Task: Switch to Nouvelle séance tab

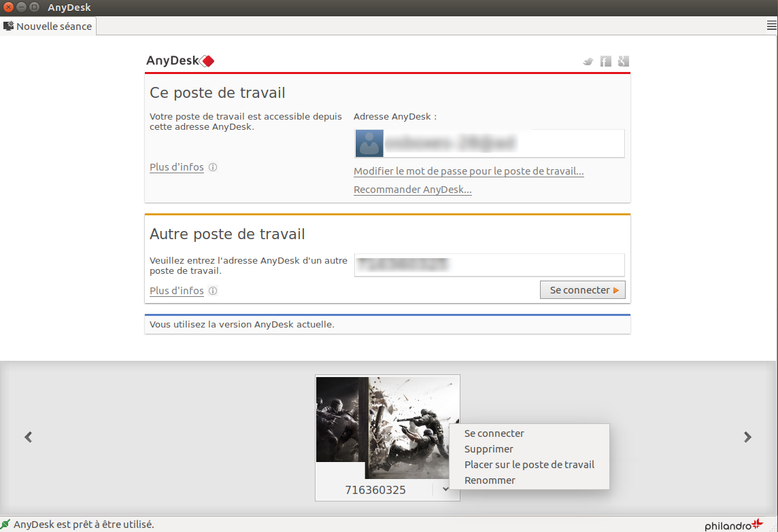Action: click(x=48, y=26)
